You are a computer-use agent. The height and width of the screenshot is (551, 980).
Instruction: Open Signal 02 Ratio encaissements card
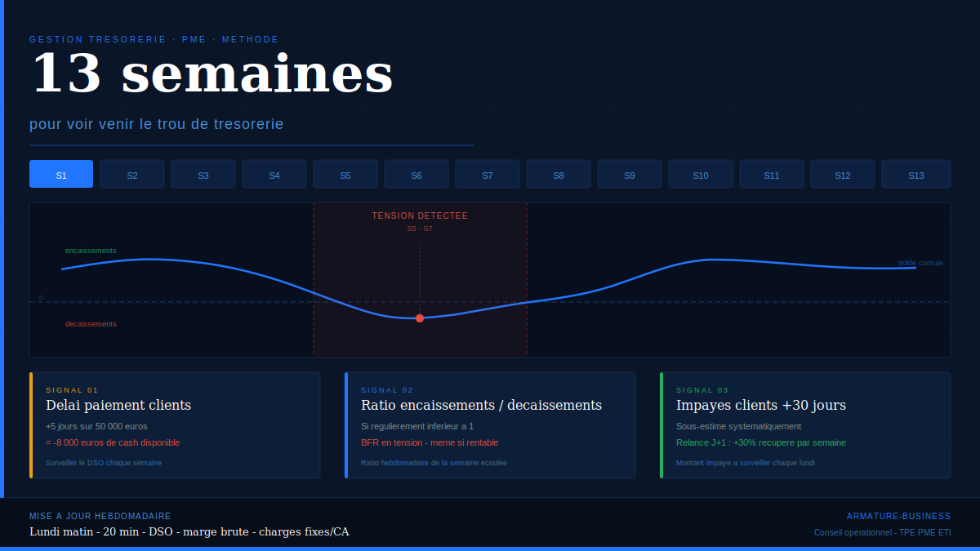(x=490, y=425)
